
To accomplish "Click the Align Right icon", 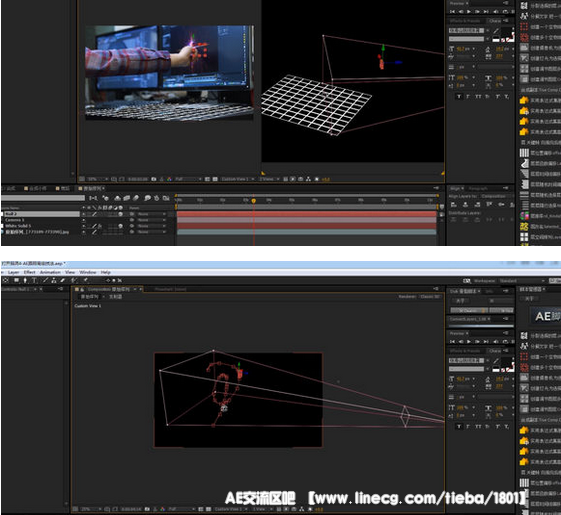I will point(477,205).
